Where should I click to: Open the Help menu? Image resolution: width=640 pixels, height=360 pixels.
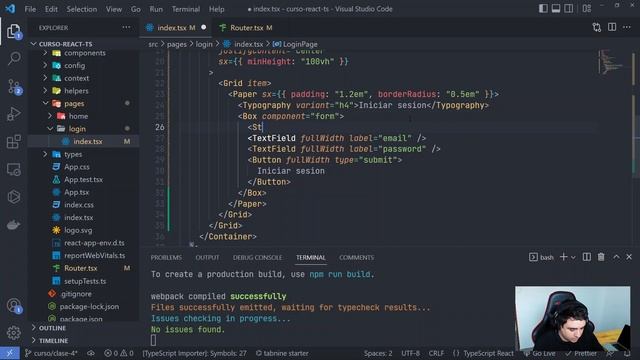[217, 9]
